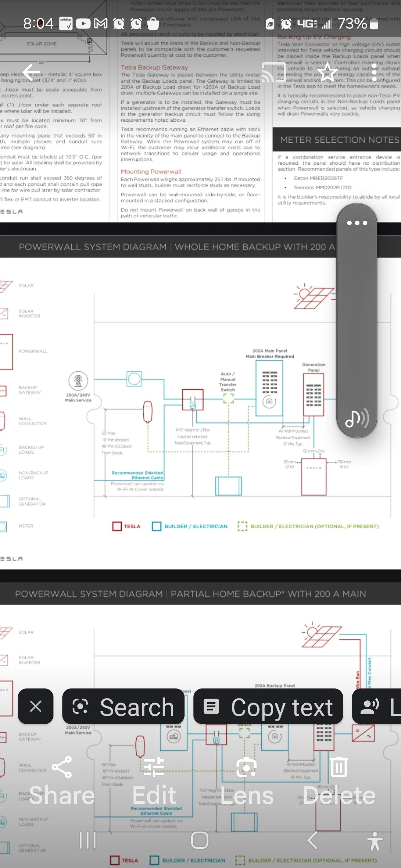Tap the battery 73% indicator
Viewport: 401px width, 868px height.
pos(358,24)
